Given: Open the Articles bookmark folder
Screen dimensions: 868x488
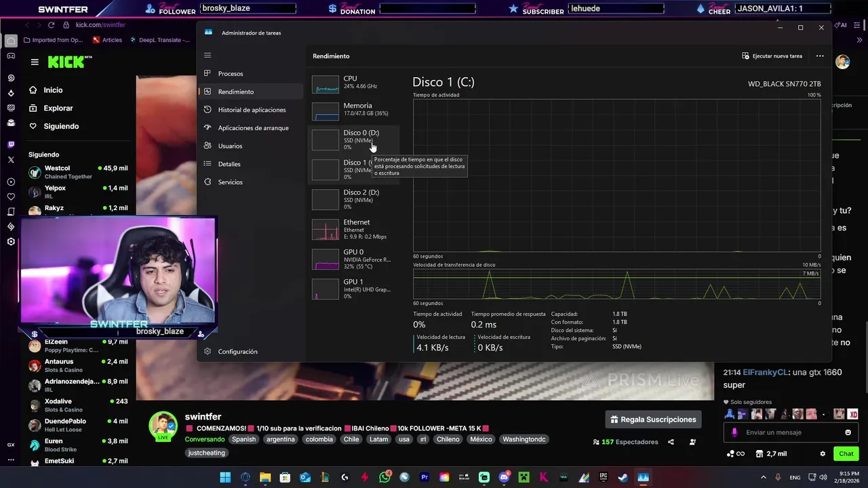Looking at the screenshot, I should point(106,40).
